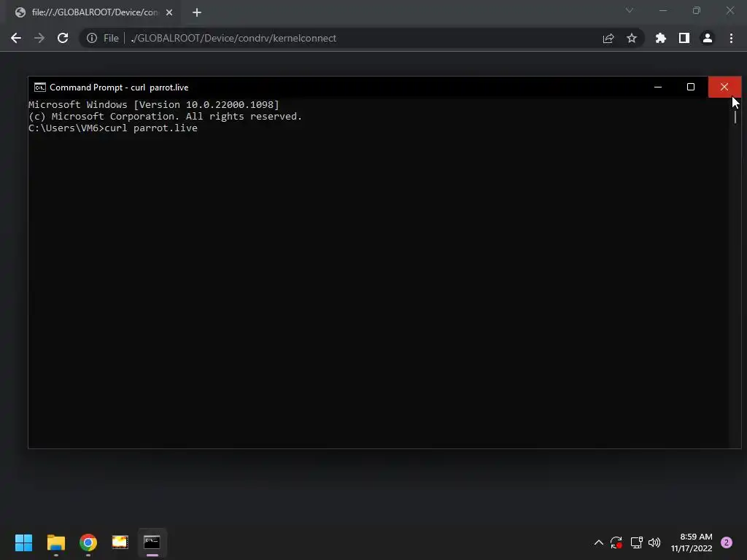Open the photo app taskbar icon
This screenshot has width=747, height=560.
click(120, 542)
